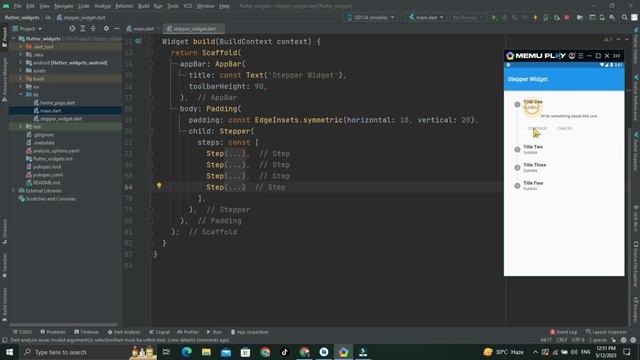This screenshot has width=640, height=360.
Task: Click the Flutter Hot Reload lightning icon
Action: 535,18
